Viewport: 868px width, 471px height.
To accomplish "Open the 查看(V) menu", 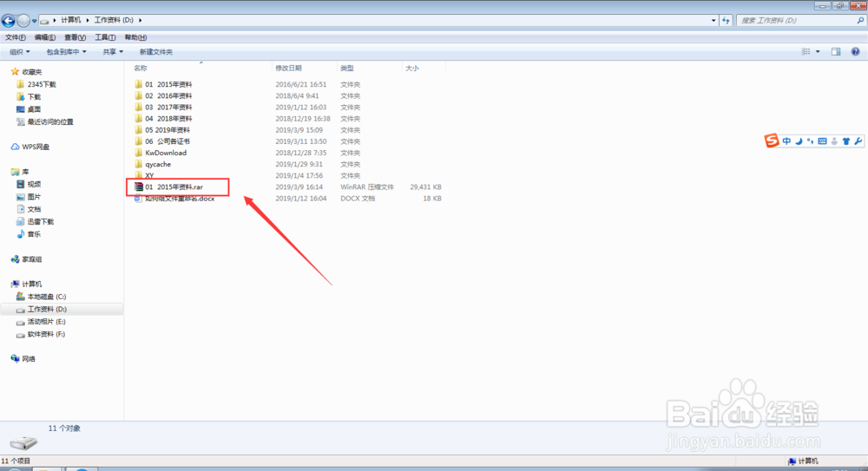I will (75, 37).
